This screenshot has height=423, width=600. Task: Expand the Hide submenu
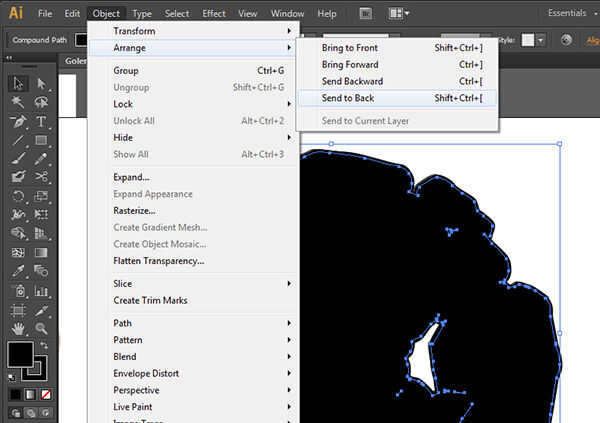193,137
